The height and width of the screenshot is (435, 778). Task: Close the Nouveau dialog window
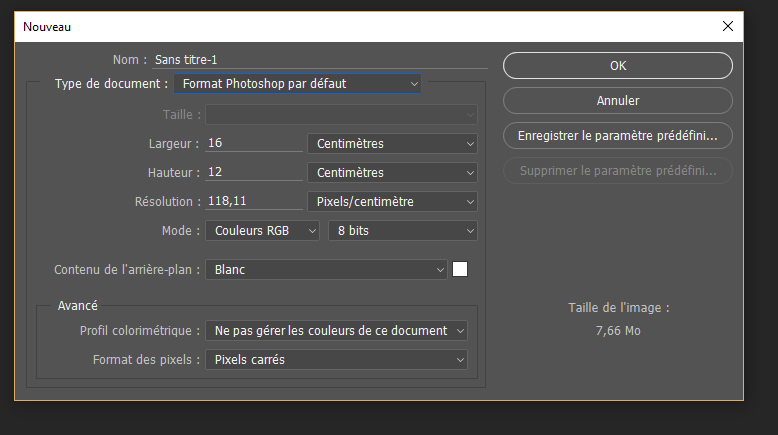coord(726,27)
